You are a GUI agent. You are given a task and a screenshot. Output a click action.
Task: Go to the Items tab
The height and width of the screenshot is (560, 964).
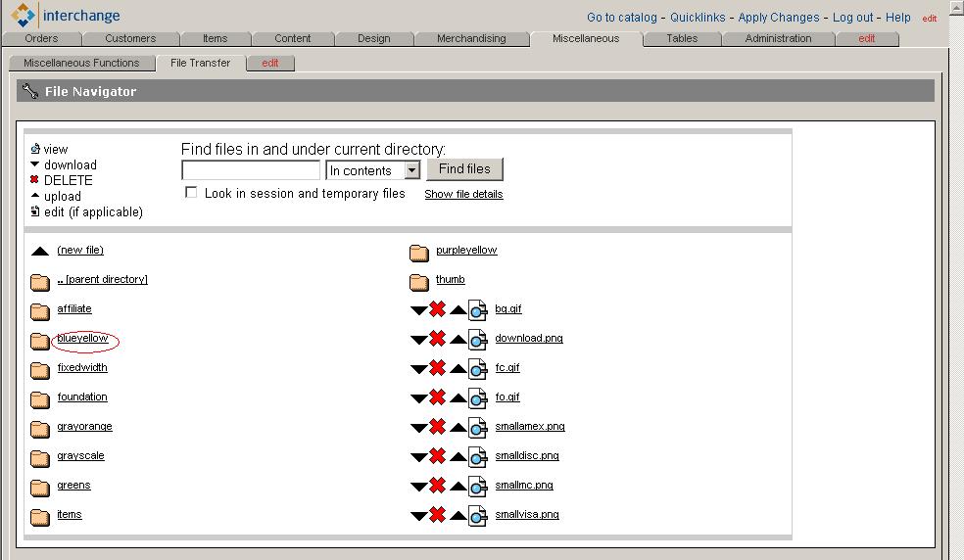pyautogui.click(x=216, y=38)
